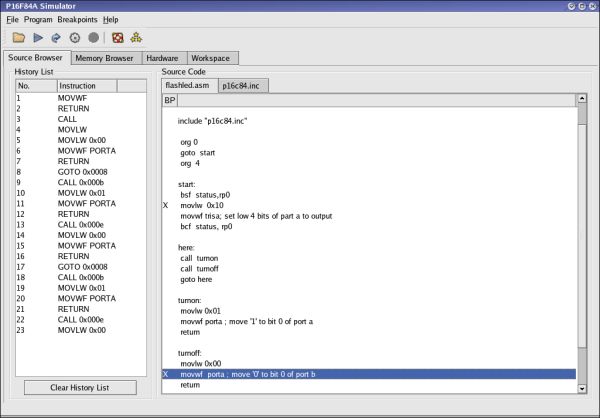Image resolution: width=600 pixels, height=418 pixels.
Task: Switch to the Hardware tab
Action: click(163, 58)
